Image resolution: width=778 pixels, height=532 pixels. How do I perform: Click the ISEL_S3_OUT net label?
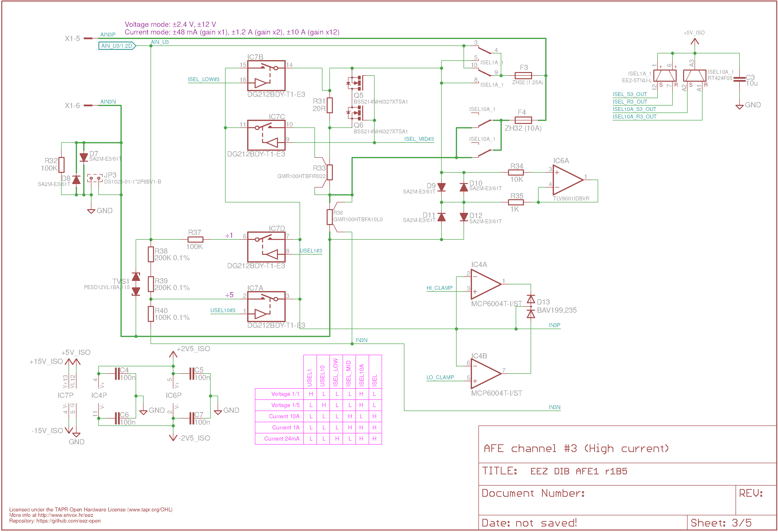pos(630,94)
